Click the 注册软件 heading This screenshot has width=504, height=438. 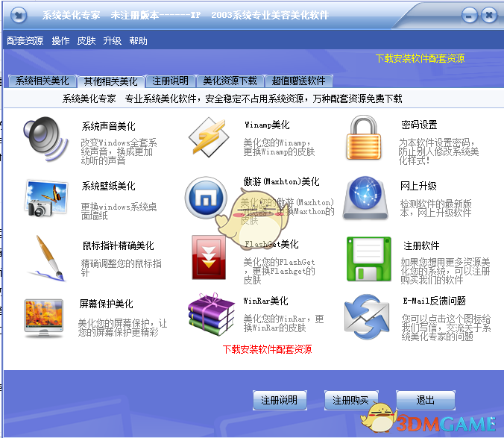(421, 245)
